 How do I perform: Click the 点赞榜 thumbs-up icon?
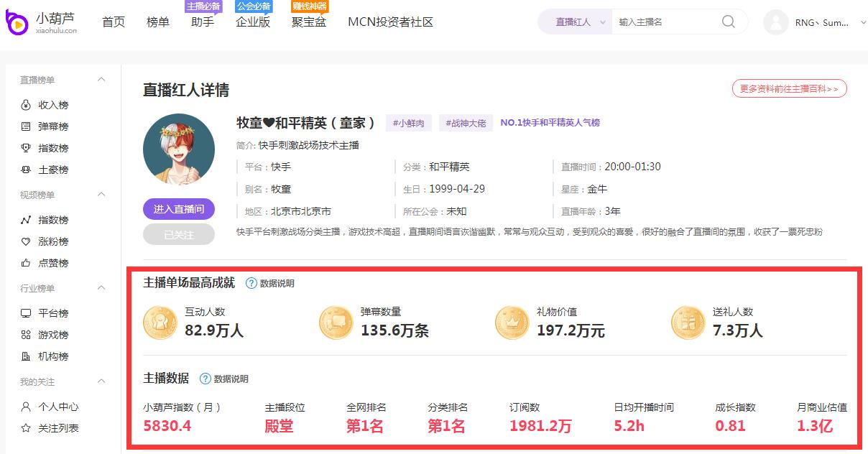[26, 263]
